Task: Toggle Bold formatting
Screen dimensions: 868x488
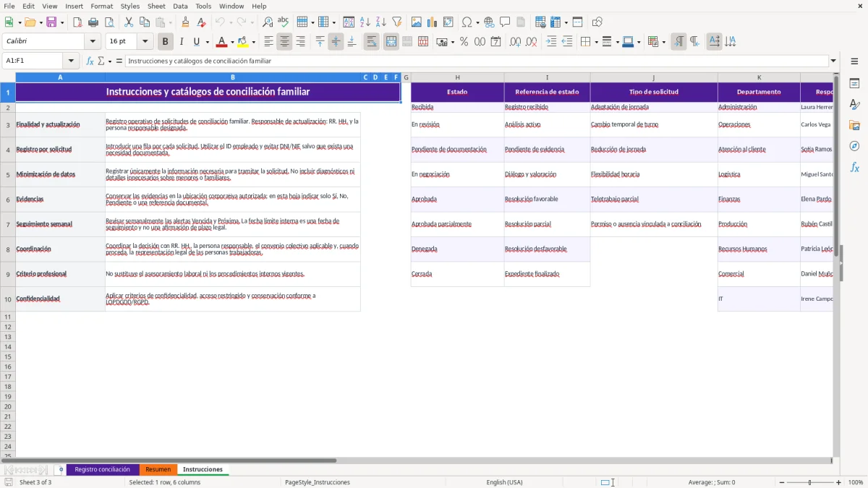Action: (x=166, y=42)
